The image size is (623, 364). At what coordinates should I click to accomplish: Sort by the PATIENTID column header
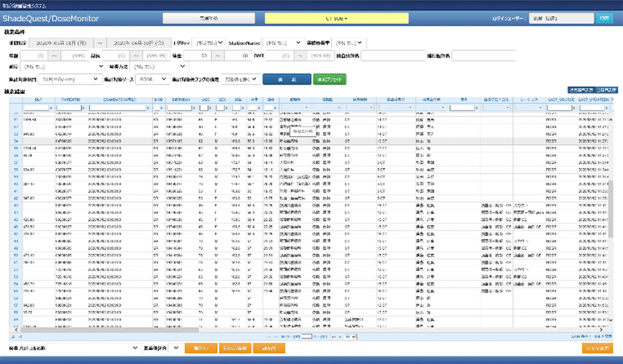coord(71,100)
